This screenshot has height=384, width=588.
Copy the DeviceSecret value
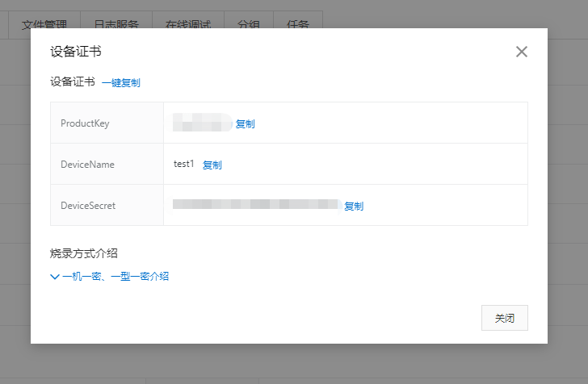354,206
